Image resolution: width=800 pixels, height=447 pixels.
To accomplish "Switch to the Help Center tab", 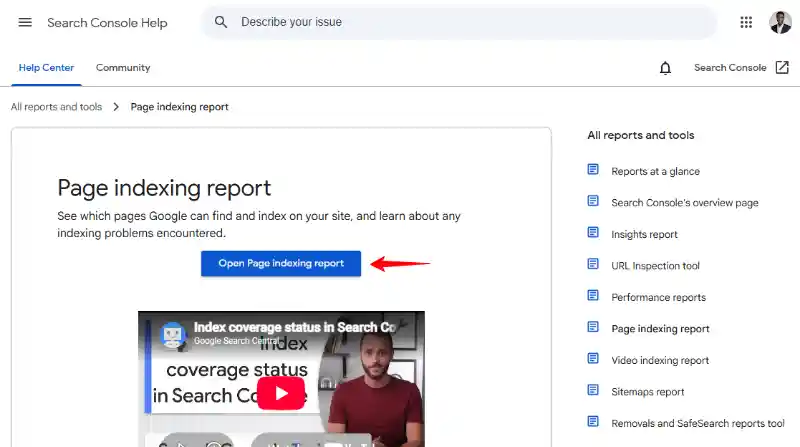I will tap(46, 68).
